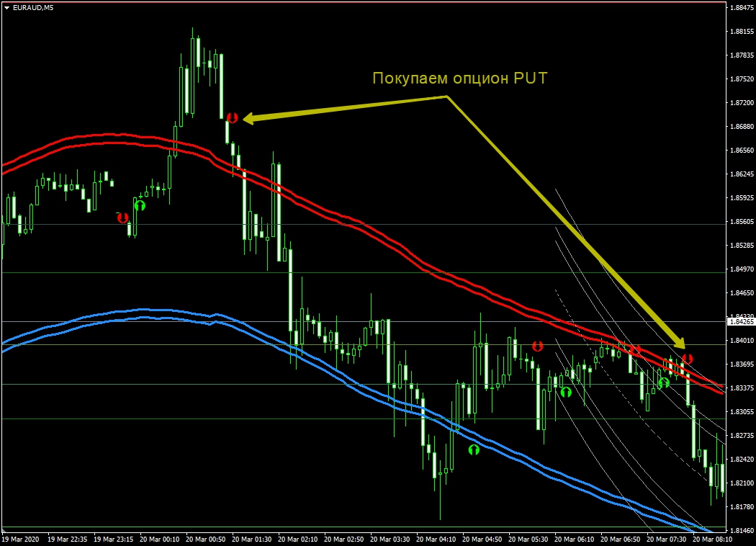Click the 1.87200 price level label
Image resolution: width=756 pixels, height=546 pixels.
[x=741, y=103]
